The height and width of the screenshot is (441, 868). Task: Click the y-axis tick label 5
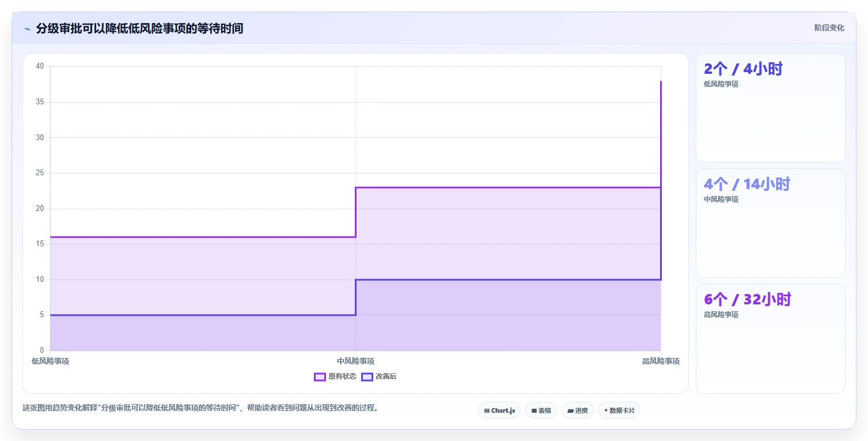pyautogui.click(x=41, y=315)
